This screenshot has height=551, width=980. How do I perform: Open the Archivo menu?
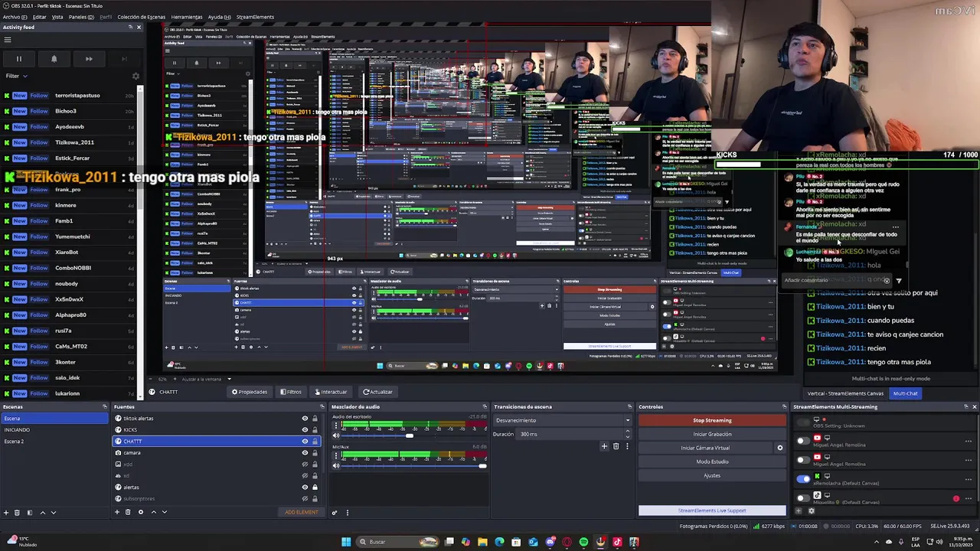point(15,17)
